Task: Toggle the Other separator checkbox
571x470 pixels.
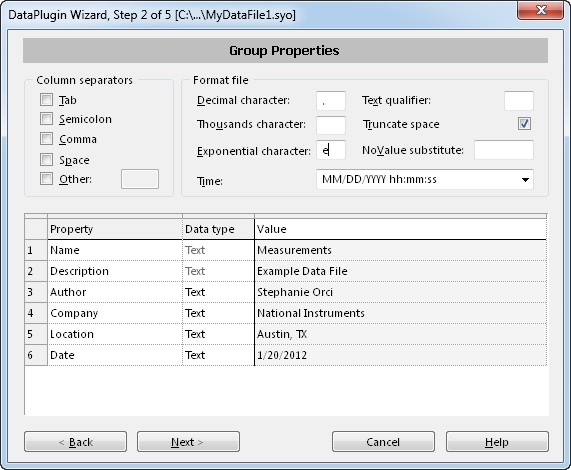Action: point(46,178)
